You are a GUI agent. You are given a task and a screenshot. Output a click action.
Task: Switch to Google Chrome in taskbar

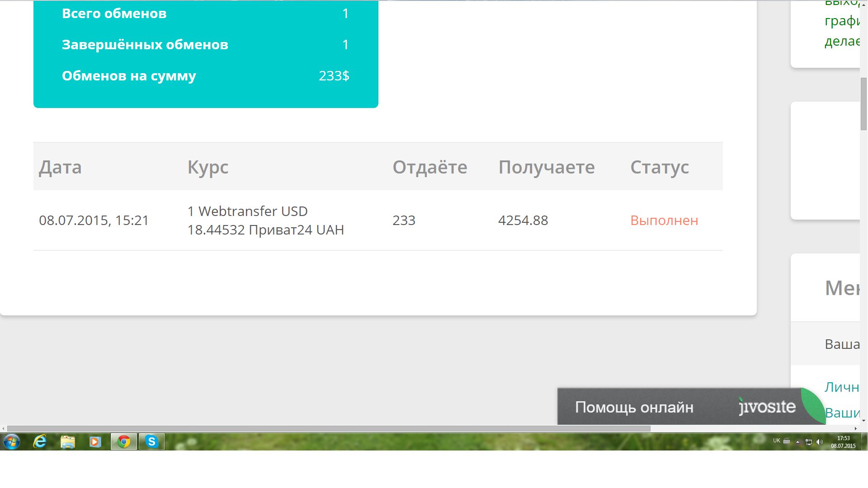[123, 441]
